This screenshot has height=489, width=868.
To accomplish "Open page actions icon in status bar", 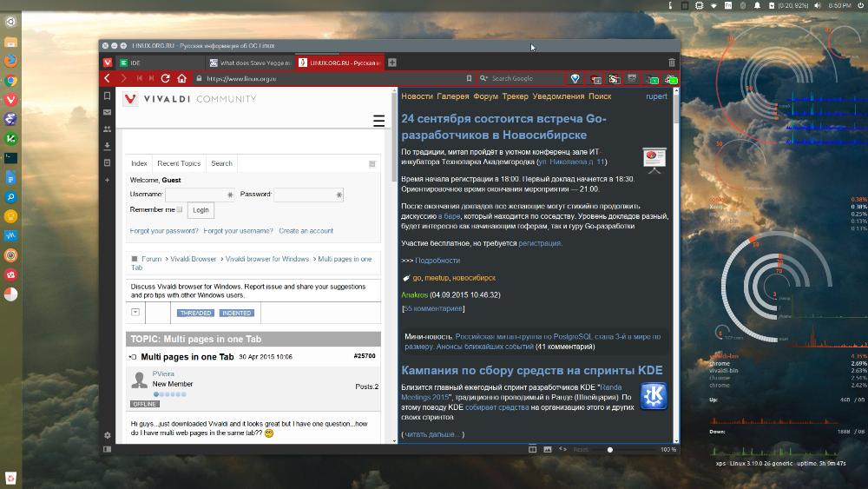I will tap(563, 449).
